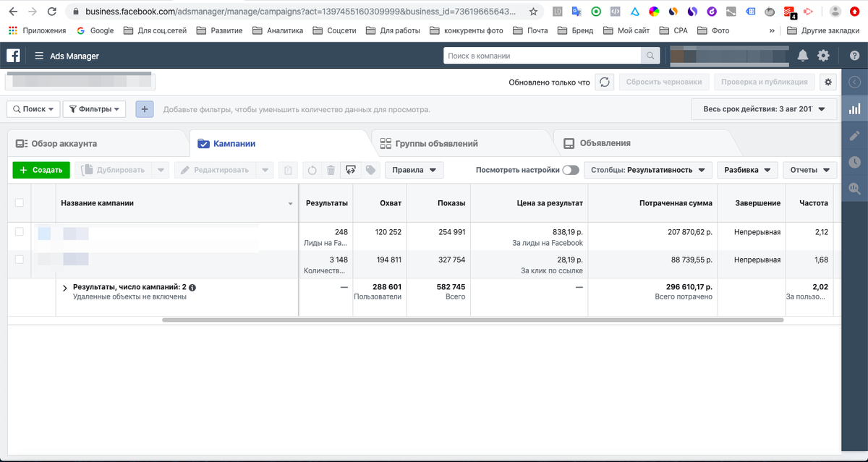The height and width of the screenshot is (462, 868).
Task: Open the inspect magnifier icon in sidebar
Action: point(854,189)
